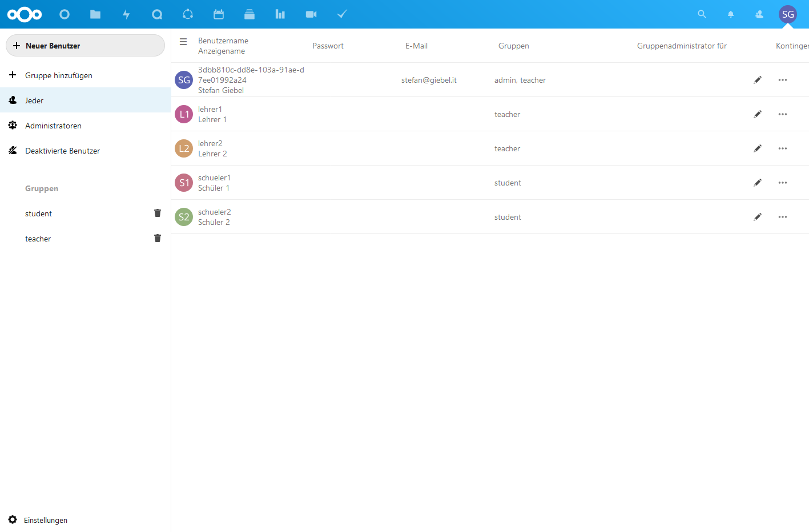Delete the student group with trash icon
This screenshot has height=532, width=809.
click(158, 213)
